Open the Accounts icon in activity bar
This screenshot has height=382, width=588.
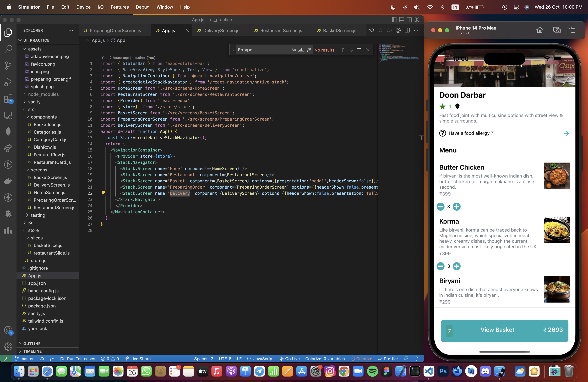(8, 330)
